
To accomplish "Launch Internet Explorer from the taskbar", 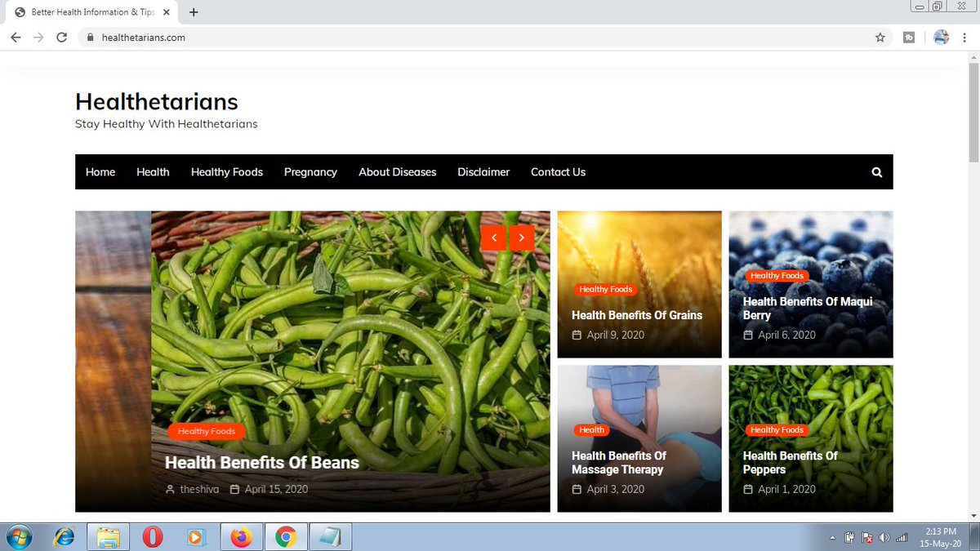I will (x=64, y=537).
